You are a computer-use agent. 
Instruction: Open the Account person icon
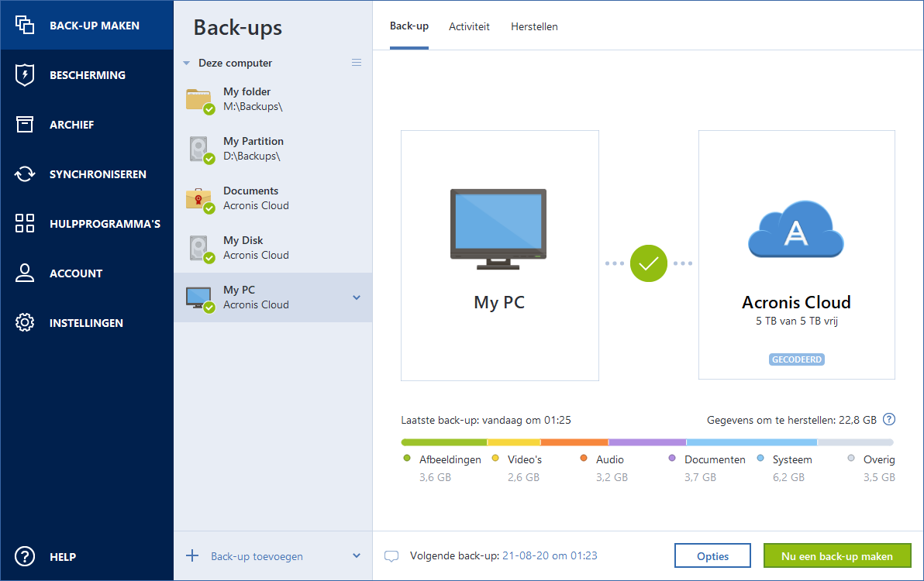point(25,273)
